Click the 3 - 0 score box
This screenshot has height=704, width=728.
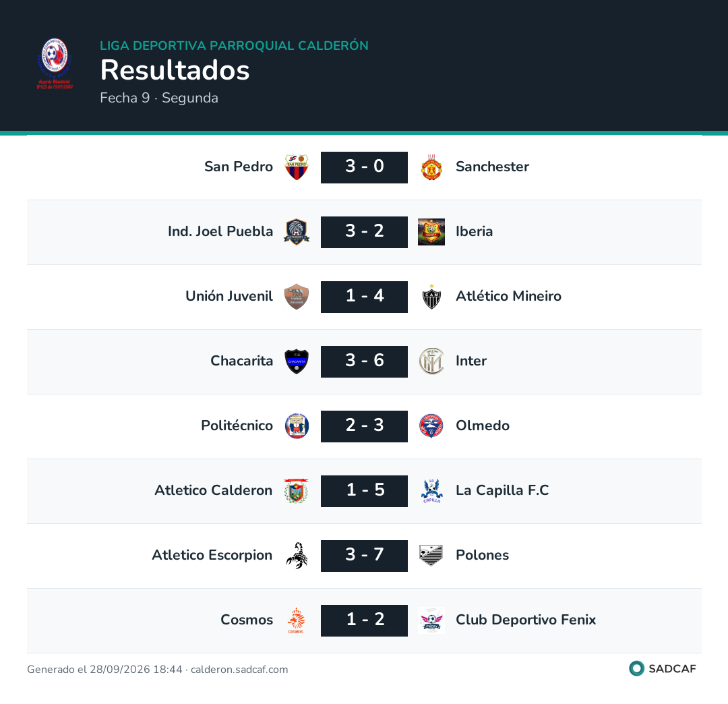tap(364, 167)
